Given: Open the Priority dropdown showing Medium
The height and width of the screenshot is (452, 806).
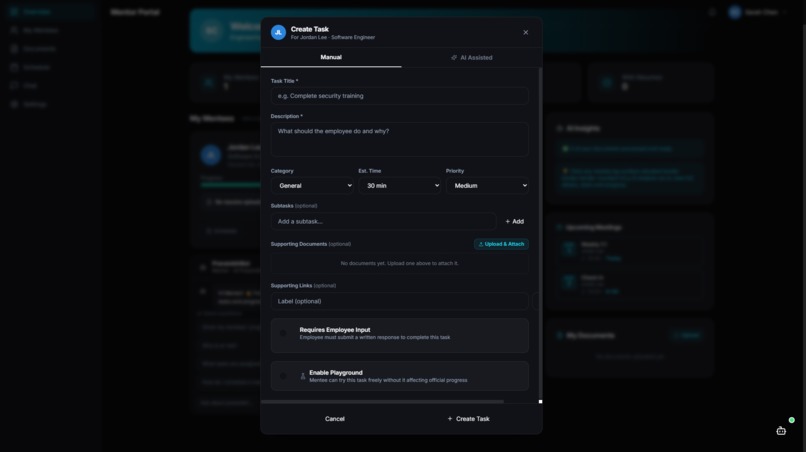Looking at the screenshot, I should pyautogui.click(x=487, y=186).
